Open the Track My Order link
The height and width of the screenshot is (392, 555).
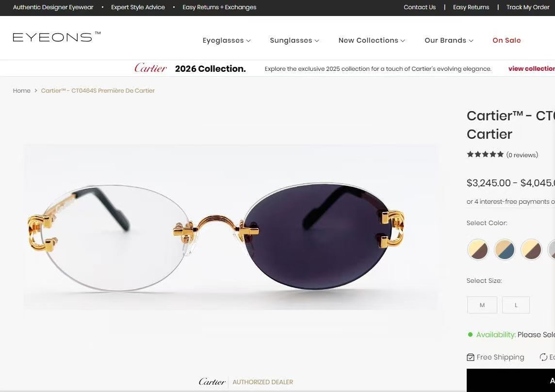click(528, 7)
